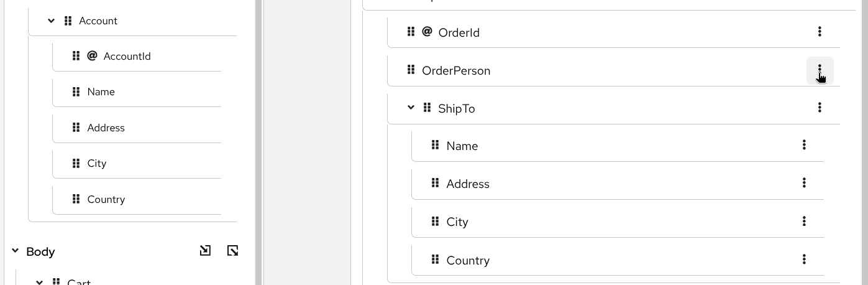
Task: Open the OrderId three-dot actions menu
Action: 820,32
